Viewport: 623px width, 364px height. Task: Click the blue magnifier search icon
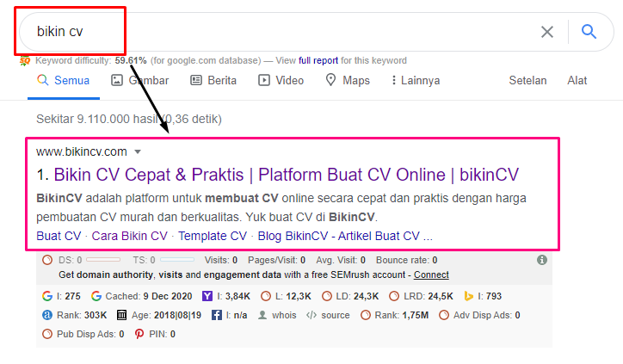point(589,31)
